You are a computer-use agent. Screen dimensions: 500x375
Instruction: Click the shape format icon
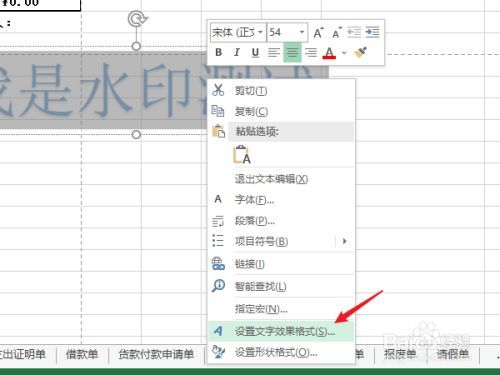click(218, 352)
